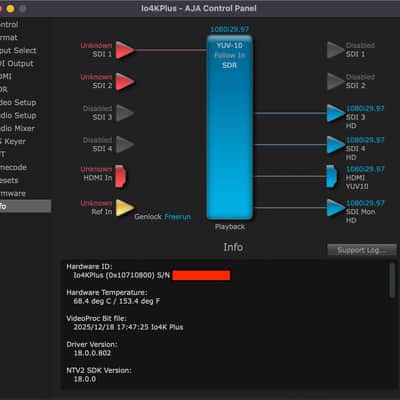400x400 pixels.
Task: Open the Firmware sidebar item
Action: point(13,194)
